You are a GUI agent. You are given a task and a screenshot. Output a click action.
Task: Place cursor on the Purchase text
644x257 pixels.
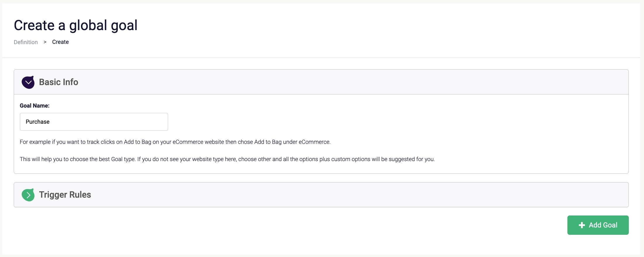(38, 122)
